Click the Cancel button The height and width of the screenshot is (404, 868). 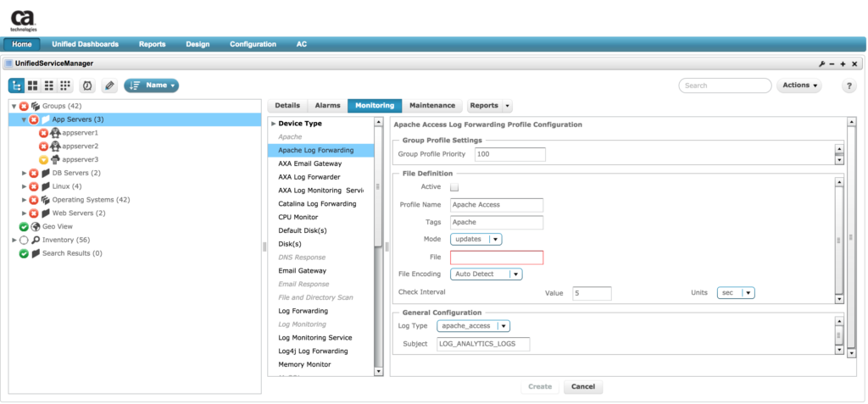[x=583, y=386]
